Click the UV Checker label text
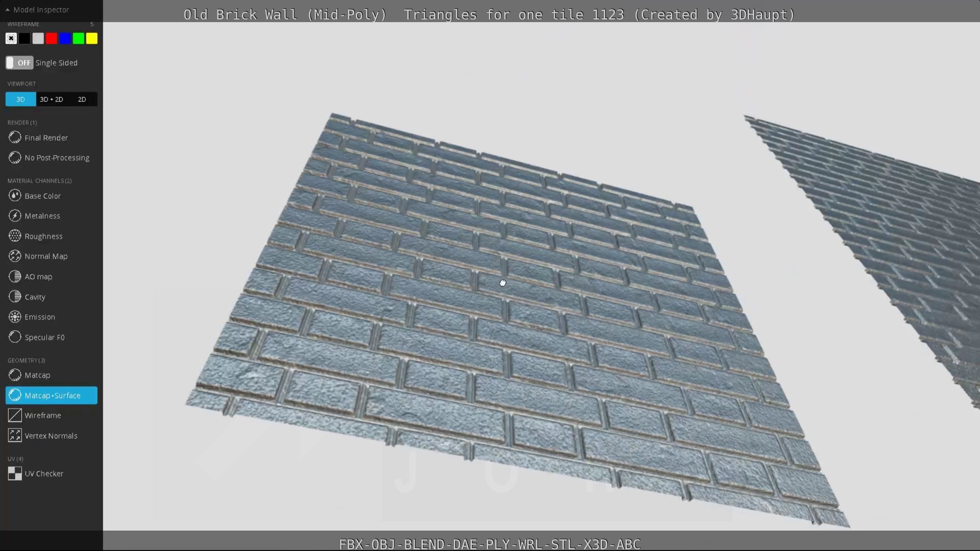 point(44,474)
